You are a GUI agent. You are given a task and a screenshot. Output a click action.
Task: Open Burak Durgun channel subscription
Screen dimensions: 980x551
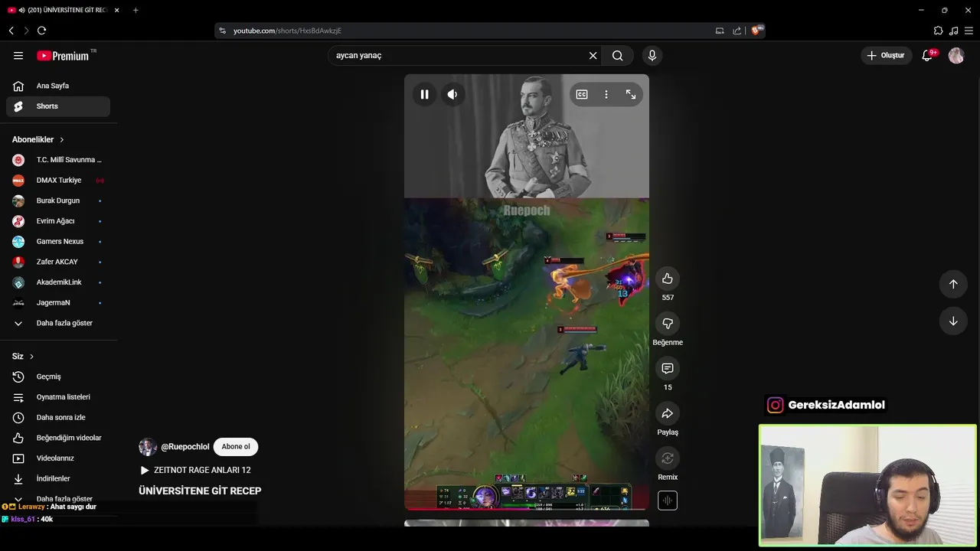(58, 201)
